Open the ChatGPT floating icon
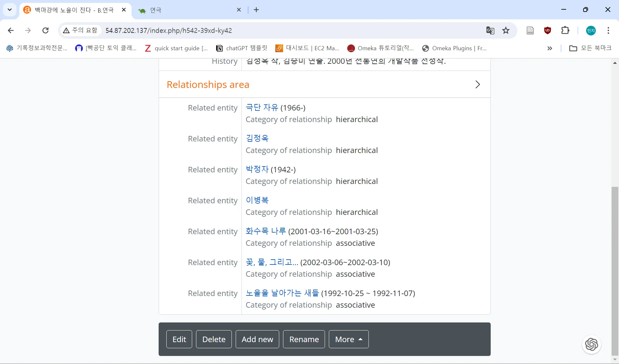This screenshot has height=364, width=619. pyautogui.click(x=591, y=344)
